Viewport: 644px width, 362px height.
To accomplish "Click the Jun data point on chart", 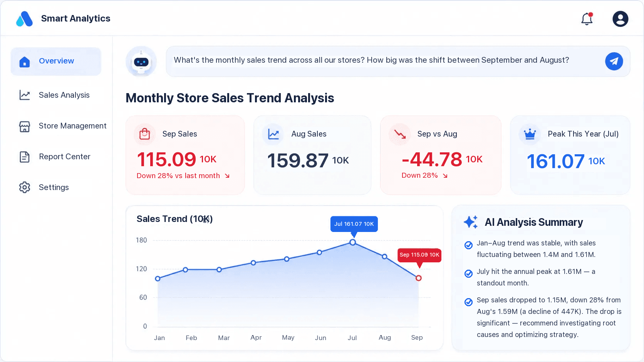I will point(319,252).
